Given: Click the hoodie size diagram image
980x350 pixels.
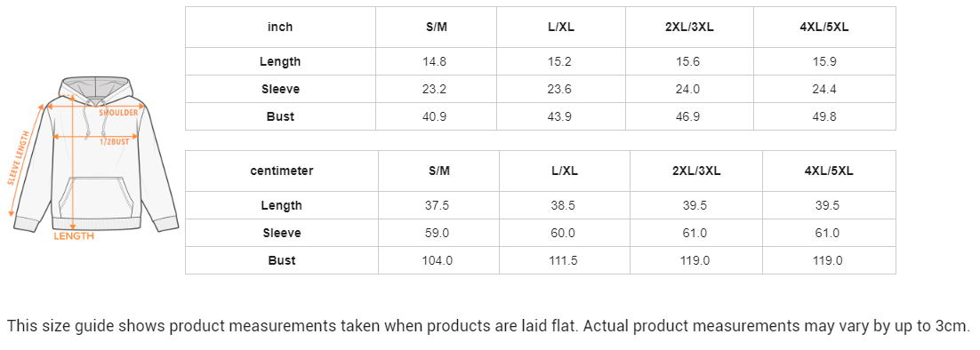Looking at the screenshot, I should coord(96,158).
